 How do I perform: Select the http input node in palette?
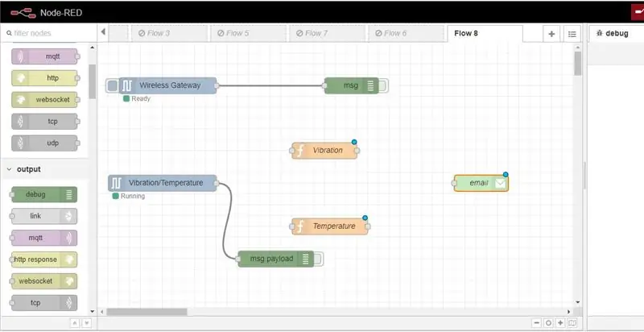44,78
